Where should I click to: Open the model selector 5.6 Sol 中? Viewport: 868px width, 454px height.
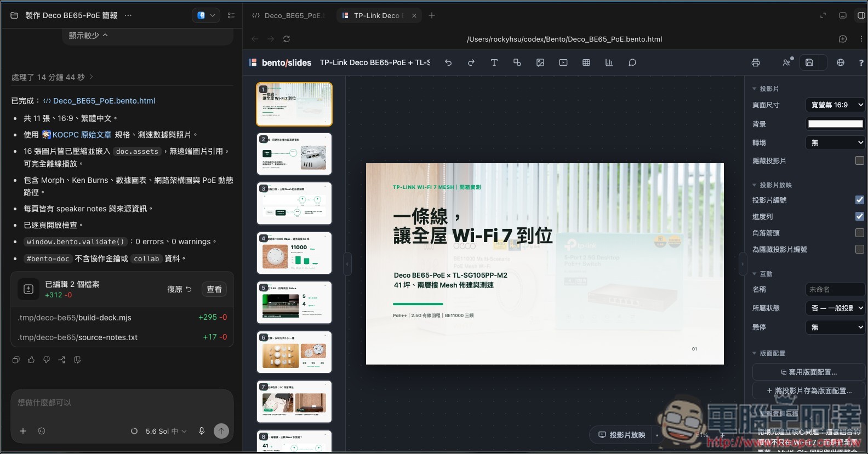(166, 431)
